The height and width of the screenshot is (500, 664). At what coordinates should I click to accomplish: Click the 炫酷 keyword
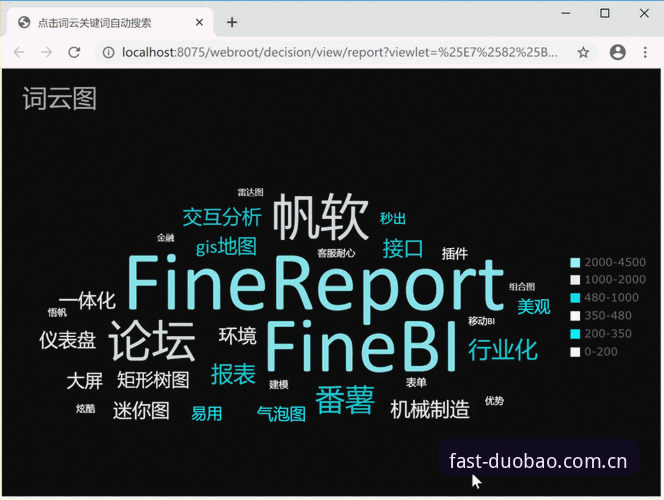[x=86, y=409]
